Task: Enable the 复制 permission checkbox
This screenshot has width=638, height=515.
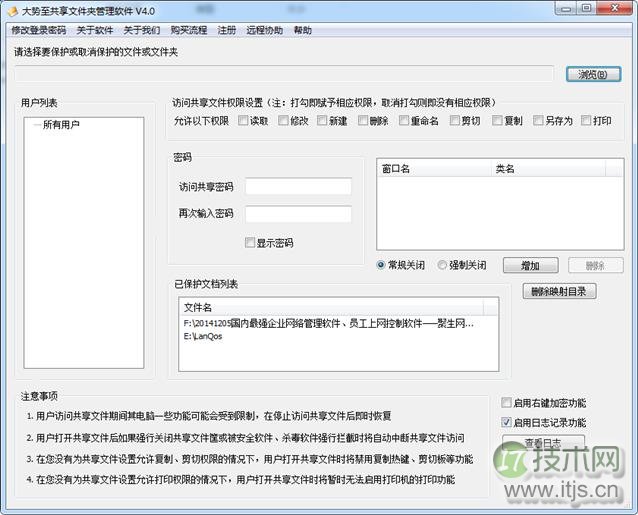Action: click(x=497, y=120)
